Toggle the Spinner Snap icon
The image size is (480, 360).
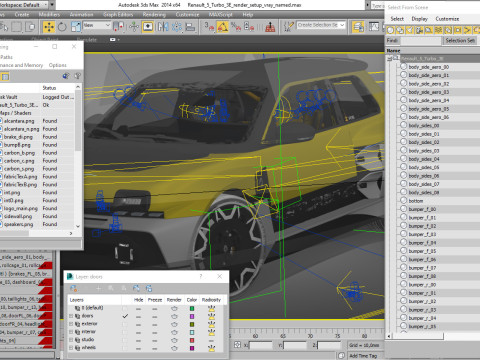249,27
